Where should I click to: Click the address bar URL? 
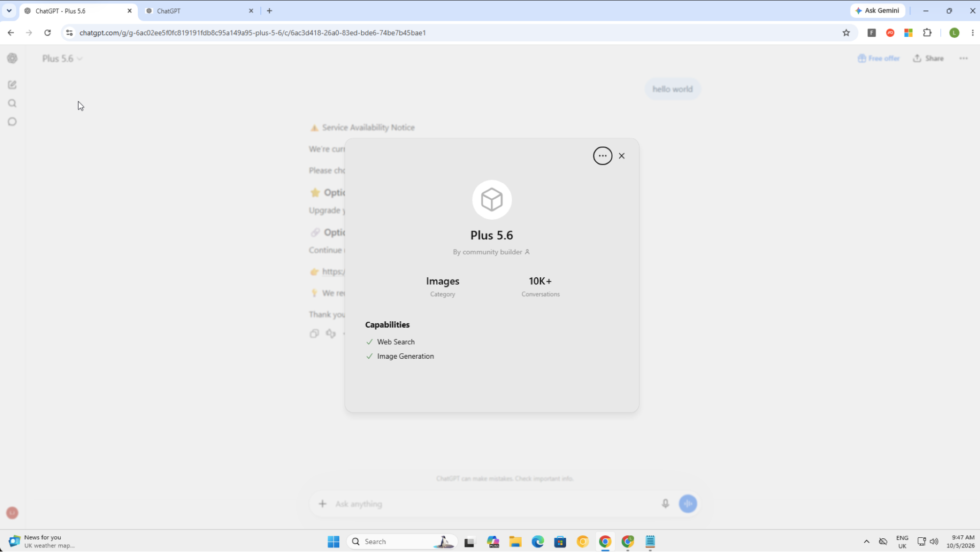coord(252,33)
